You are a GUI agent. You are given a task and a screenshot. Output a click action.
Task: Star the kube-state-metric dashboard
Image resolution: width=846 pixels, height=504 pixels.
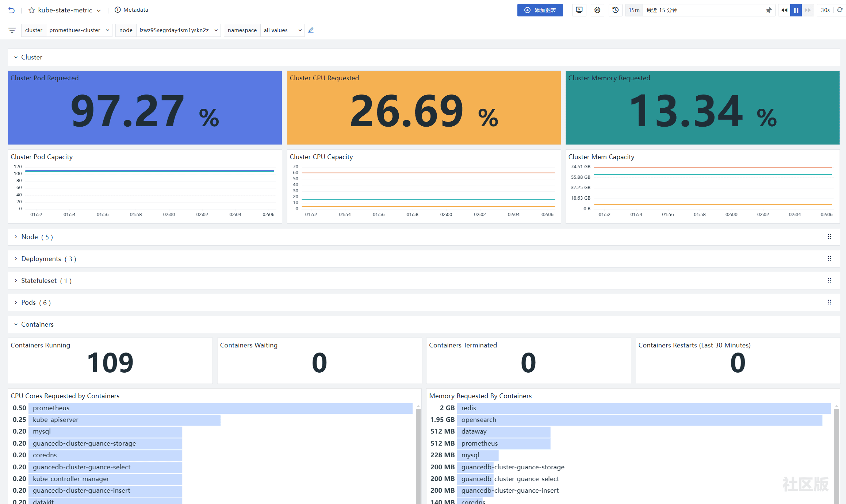tap(32, 10)
